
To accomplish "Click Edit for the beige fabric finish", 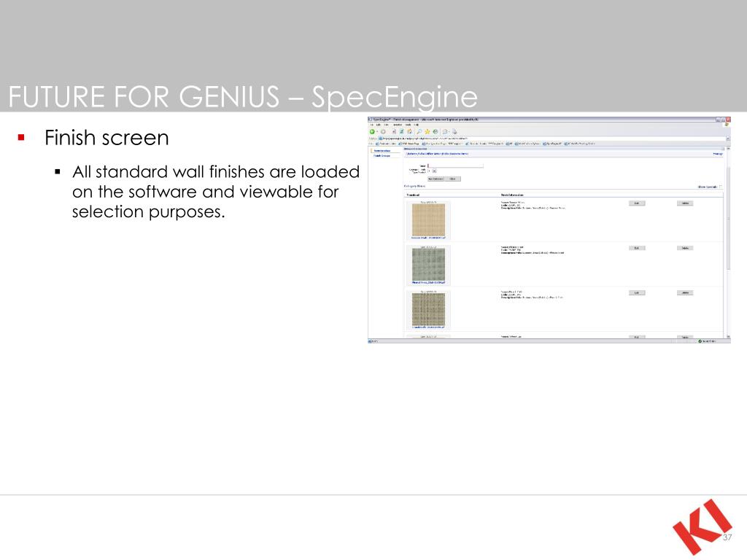I will [x=637, y=203].
